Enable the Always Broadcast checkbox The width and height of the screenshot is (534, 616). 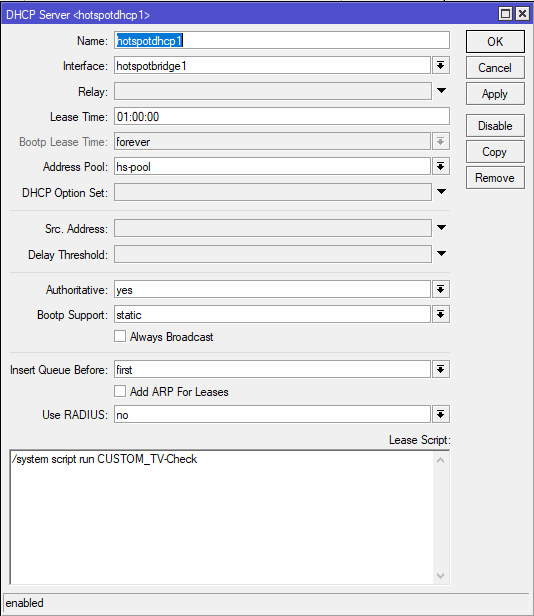tap(120, 336)
